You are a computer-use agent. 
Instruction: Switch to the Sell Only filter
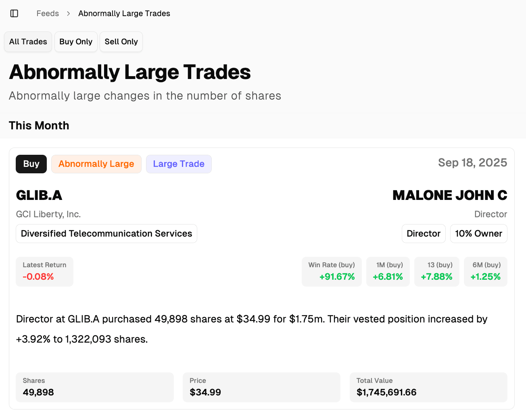click(121, 42)
